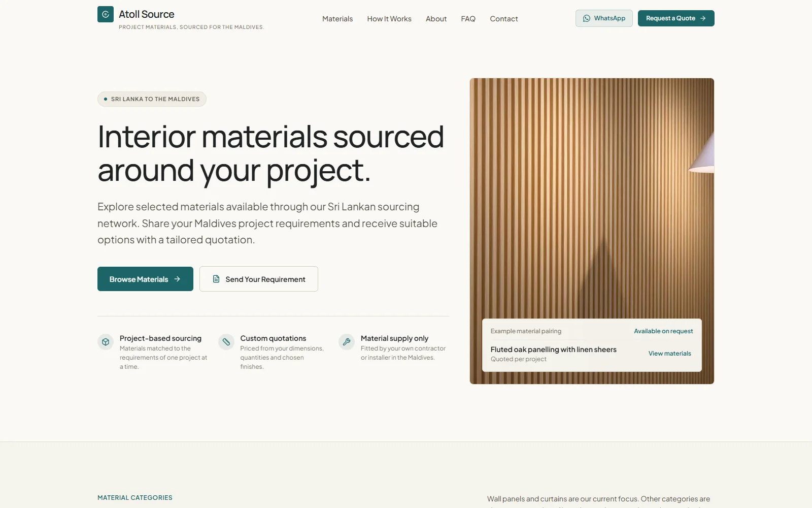Click the box icon beside Project-based sourcing

106,342
